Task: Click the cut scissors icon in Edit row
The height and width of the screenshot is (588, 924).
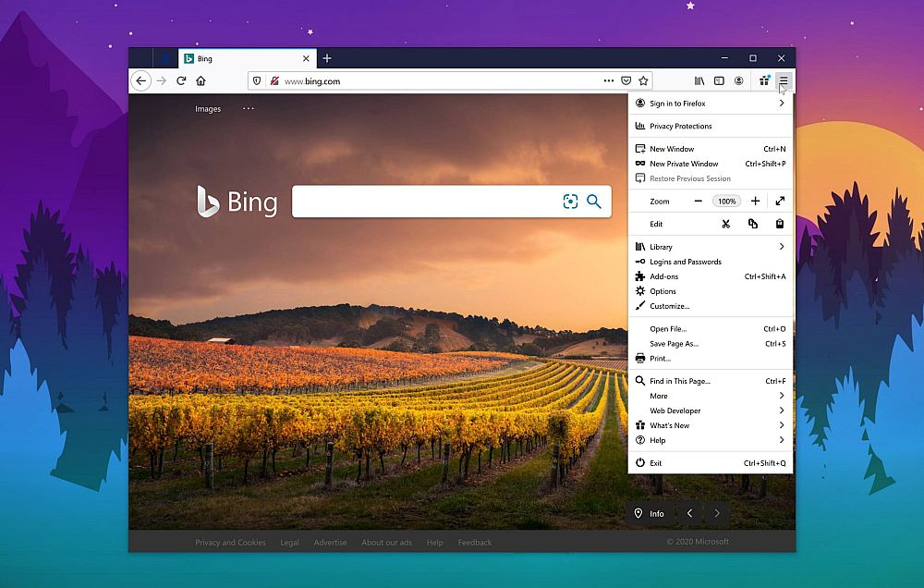Action: [726, 224]
